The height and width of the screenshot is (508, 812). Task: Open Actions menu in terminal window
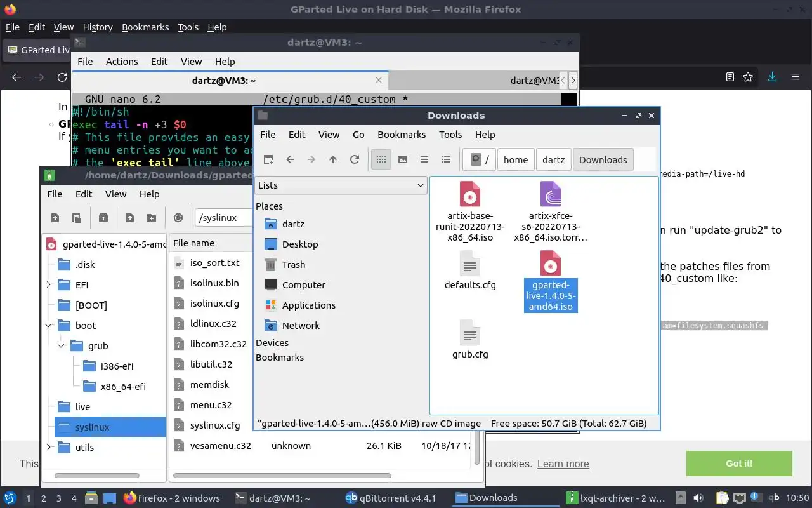tap(122, 61)
